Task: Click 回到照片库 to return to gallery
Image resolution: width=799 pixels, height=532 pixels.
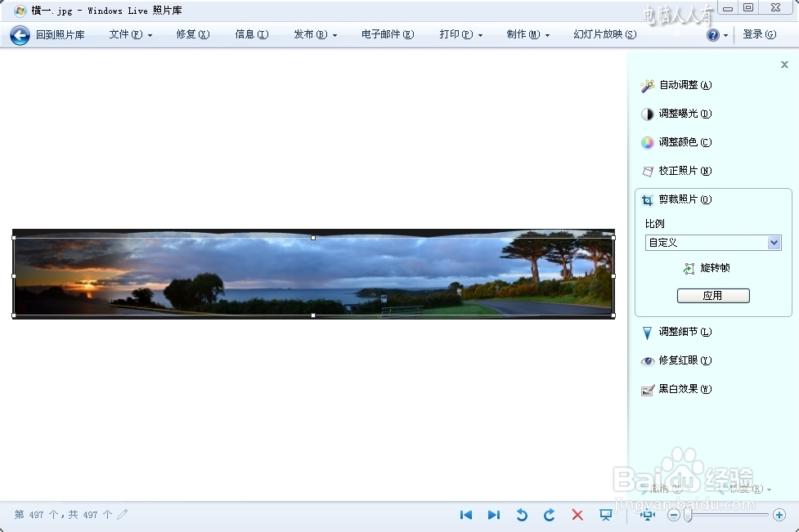Action: [x=62, y=34]
